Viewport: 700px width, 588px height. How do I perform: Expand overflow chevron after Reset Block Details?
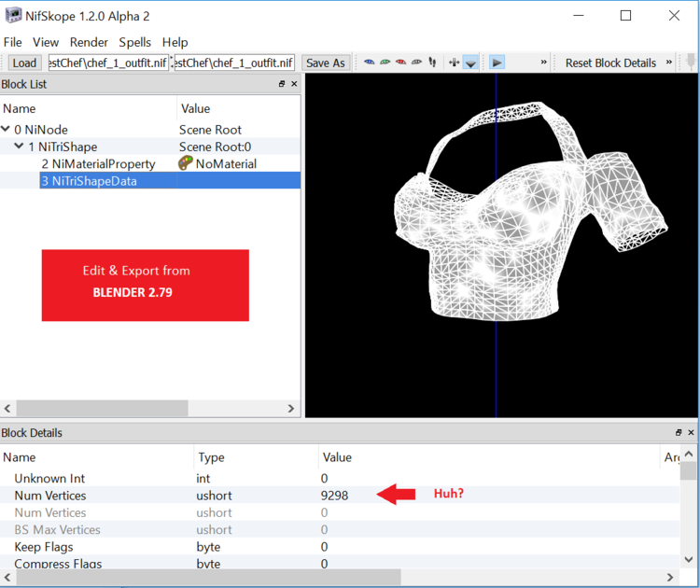point(669,62)
